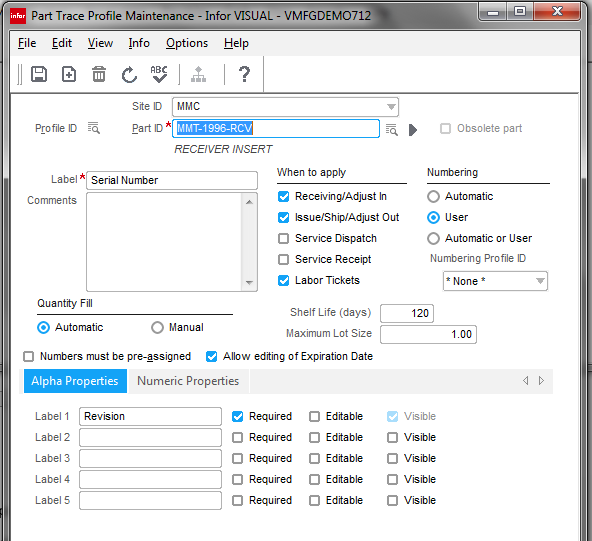
Task: Click the Shelf Life days field
Action: pyautogui.click(x=407, y=313)
